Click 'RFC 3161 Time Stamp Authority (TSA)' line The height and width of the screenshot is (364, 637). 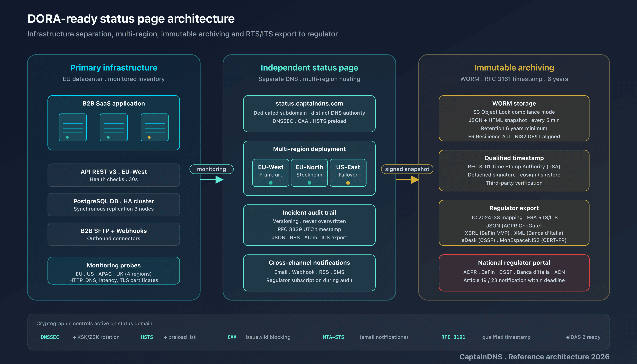click(514, 166)
